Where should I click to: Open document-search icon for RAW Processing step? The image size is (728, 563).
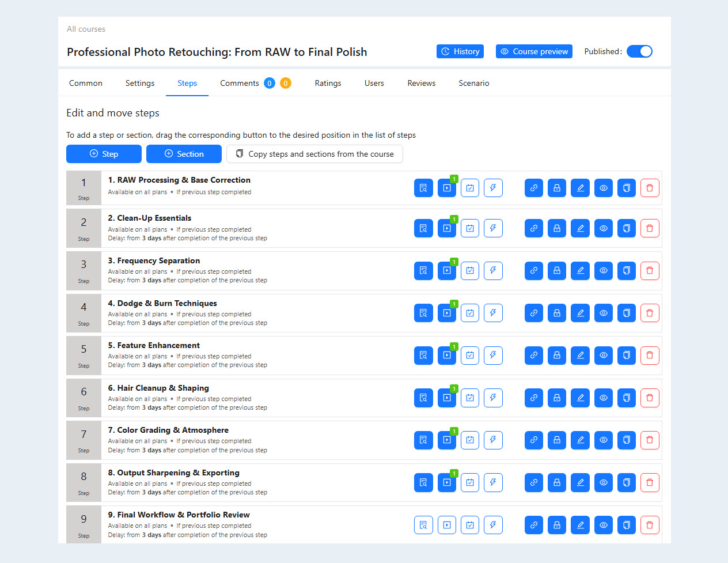click(423, 188)
